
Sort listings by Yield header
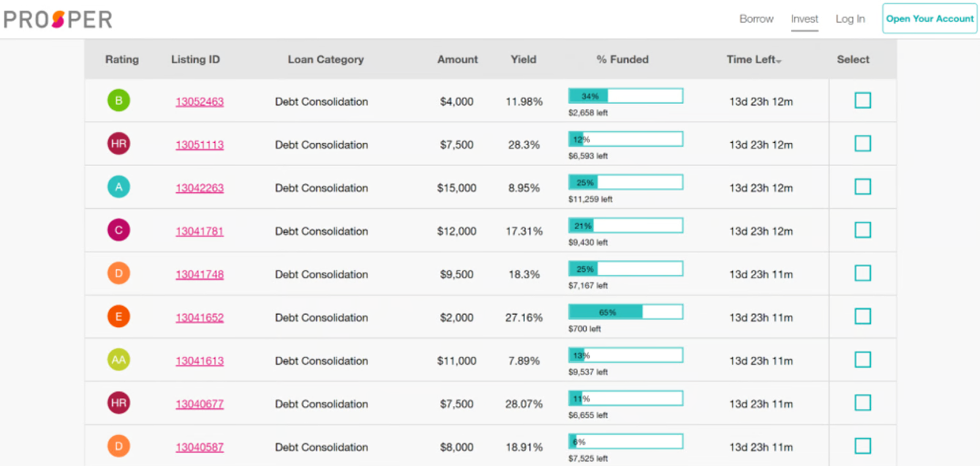coord(523,59)
